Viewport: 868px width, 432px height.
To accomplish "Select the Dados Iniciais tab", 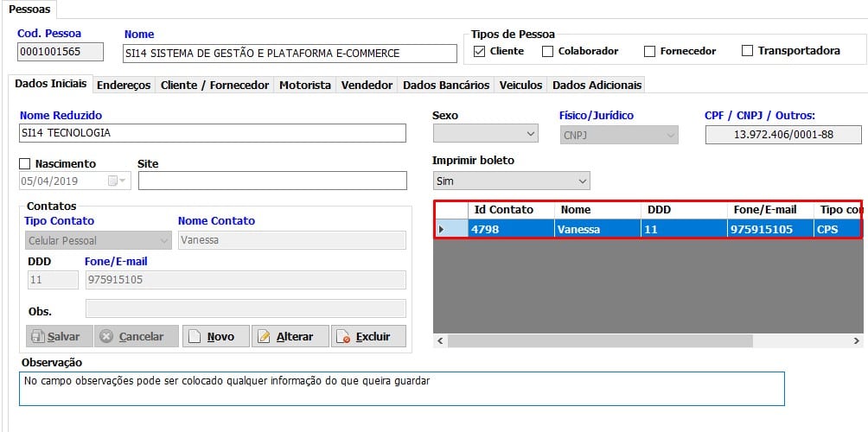I will click(50, 84).
